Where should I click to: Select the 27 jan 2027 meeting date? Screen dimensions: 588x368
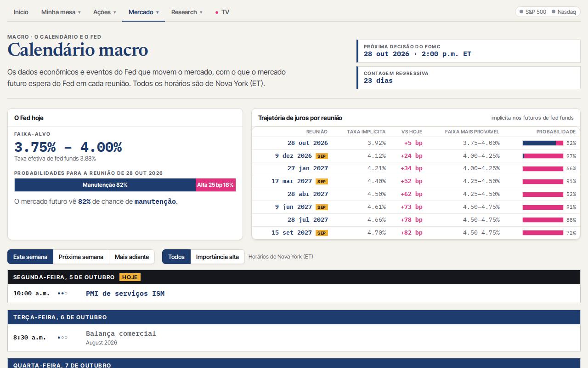coord(308,168)
